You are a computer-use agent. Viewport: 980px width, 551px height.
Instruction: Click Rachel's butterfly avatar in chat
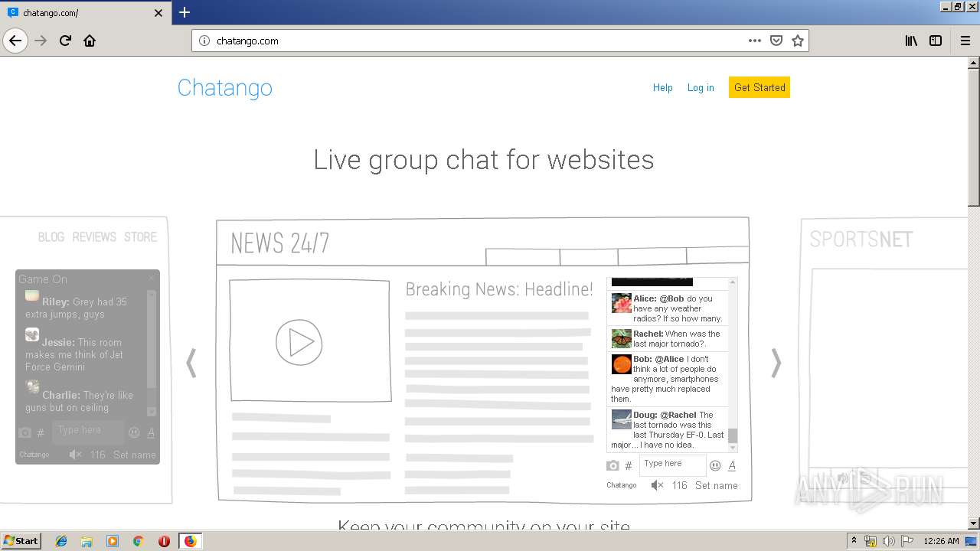(x=621, y=338)
